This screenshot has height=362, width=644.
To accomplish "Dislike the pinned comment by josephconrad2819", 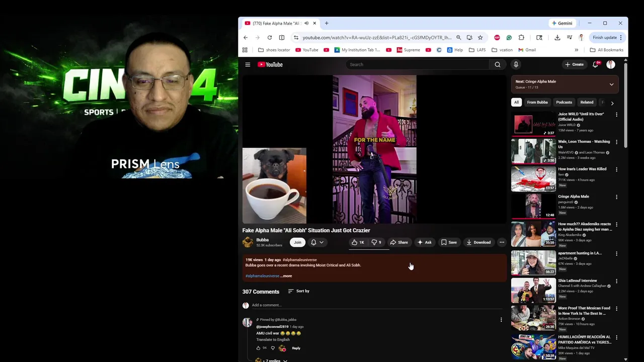I will (273, 348).
